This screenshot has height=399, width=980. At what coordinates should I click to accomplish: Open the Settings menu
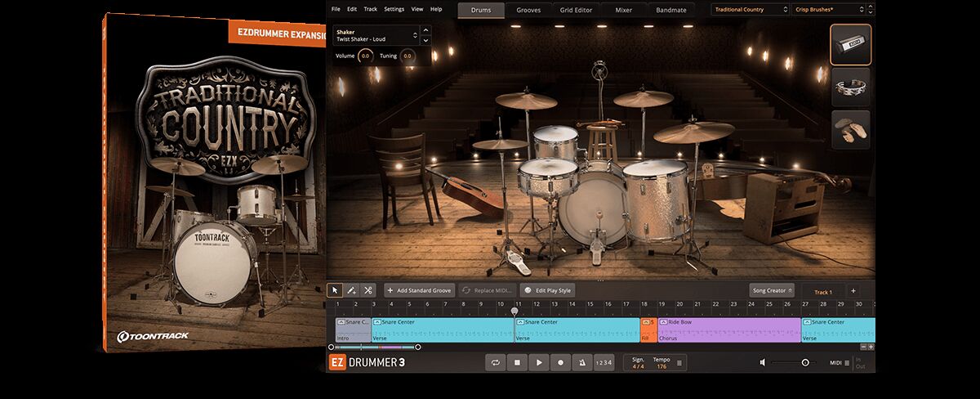394,9
